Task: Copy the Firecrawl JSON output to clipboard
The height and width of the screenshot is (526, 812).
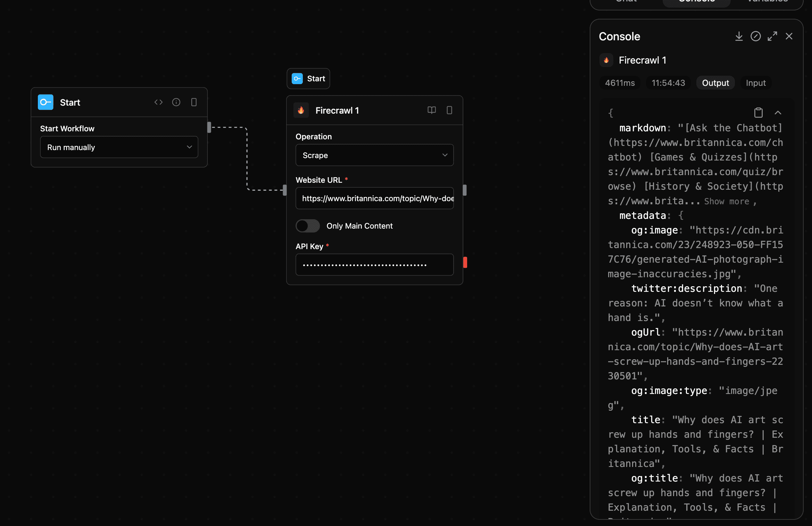Action: tap(759, 112)
